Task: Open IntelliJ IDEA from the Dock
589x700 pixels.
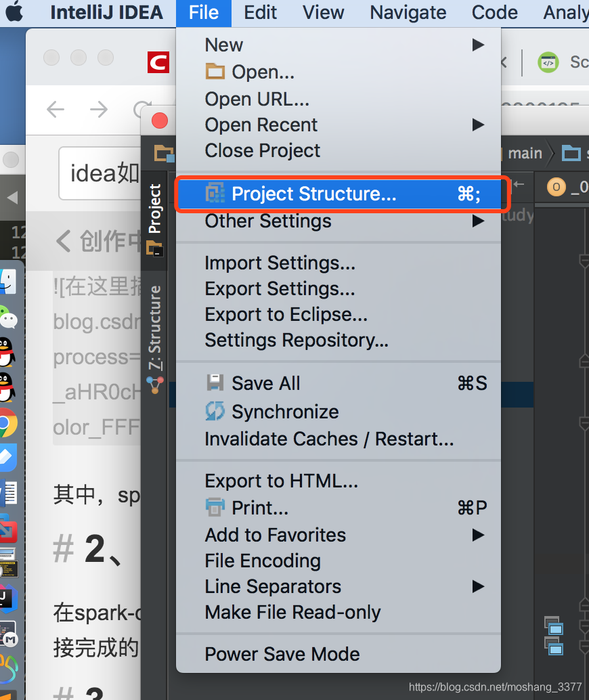Action: 8,598
